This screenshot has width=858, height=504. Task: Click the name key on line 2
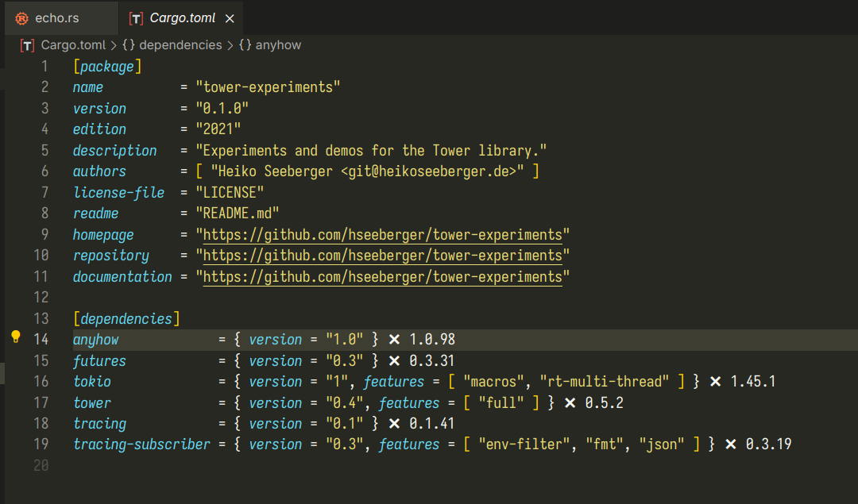88,87
